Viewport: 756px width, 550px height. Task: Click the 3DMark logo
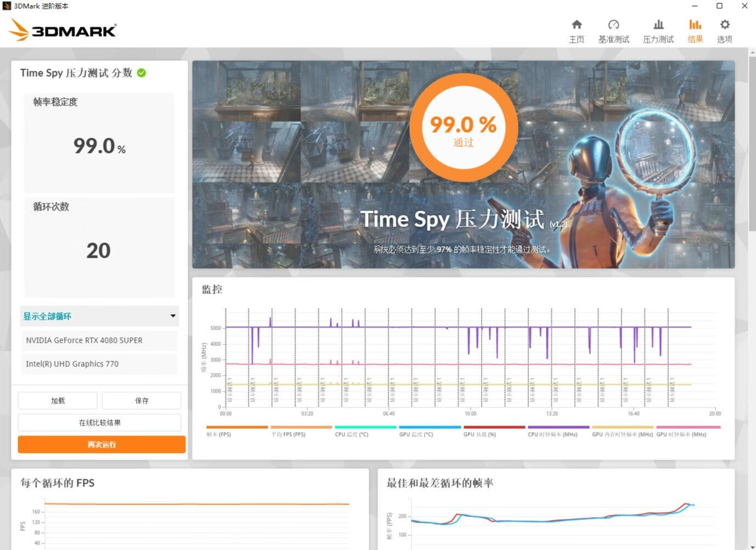63,30
